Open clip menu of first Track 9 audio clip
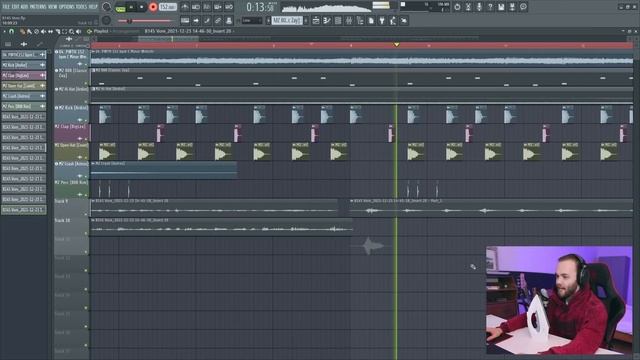Viewport: 640px width, 360px height. pos(93,201)
